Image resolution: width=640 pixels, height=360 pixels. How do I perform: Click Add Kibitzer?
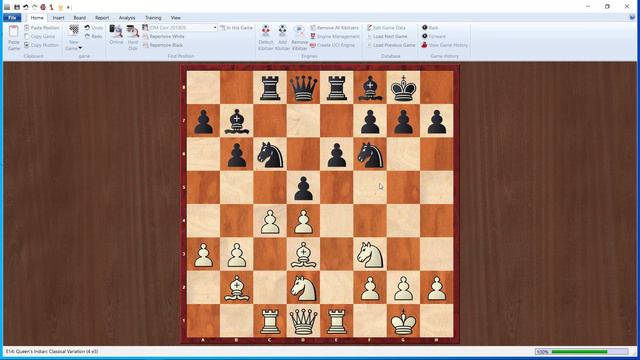pos(282,38)
